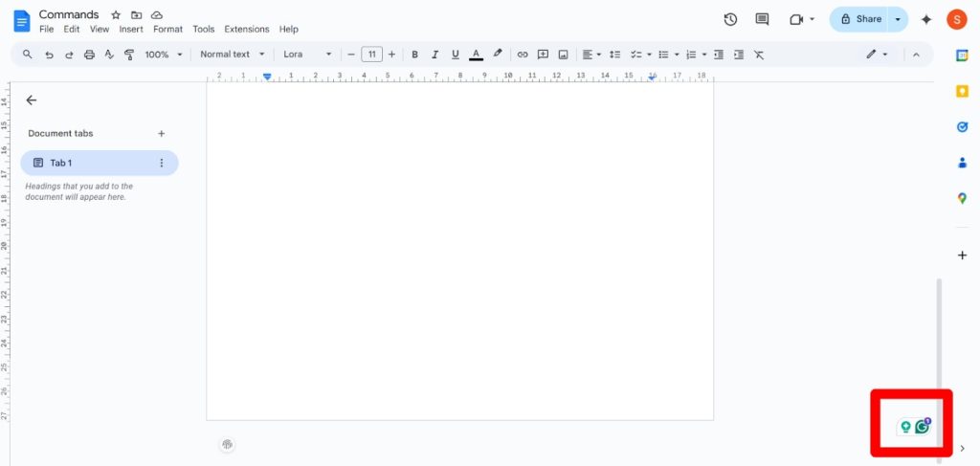Open the highlight color picker
The height and width of the screenshot is (466, 980).
[497, 55]
